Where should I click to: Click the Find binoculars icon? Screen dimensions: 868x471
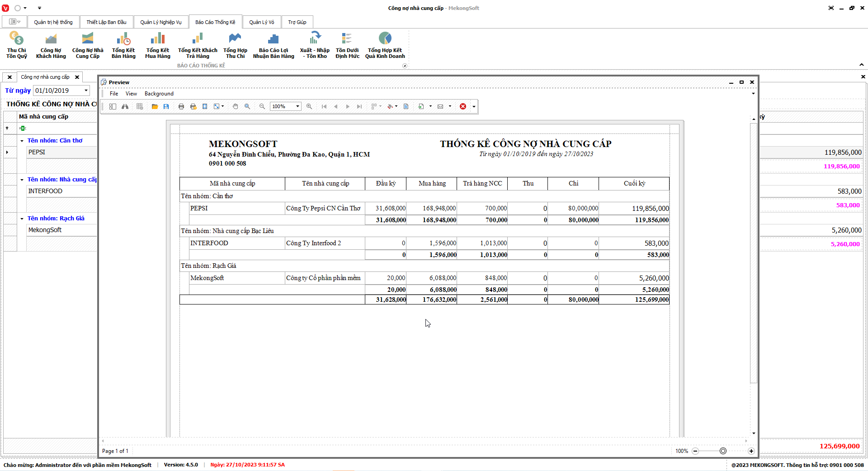click(x=125, y=106)
